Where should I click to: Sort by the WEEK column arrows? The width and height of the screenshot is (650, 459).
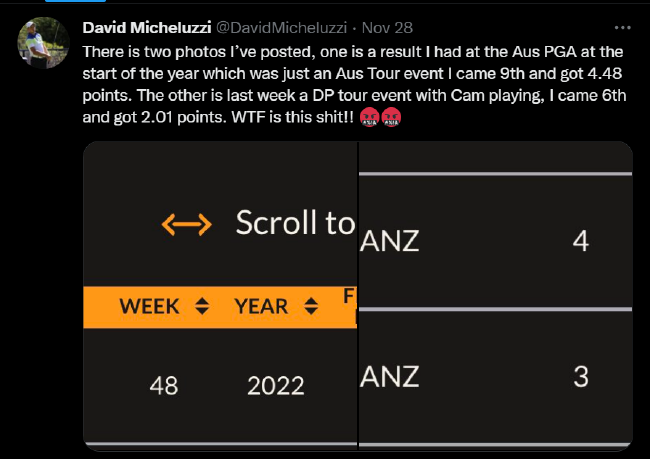click(x=202, y=306)
